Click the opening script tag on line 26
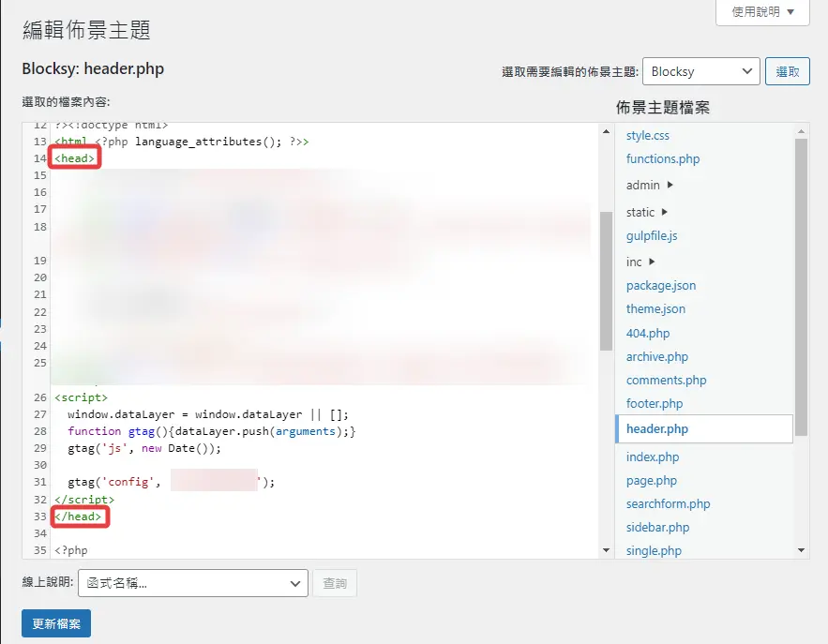This screenshot has width=828, height=644. coord(81,397)
